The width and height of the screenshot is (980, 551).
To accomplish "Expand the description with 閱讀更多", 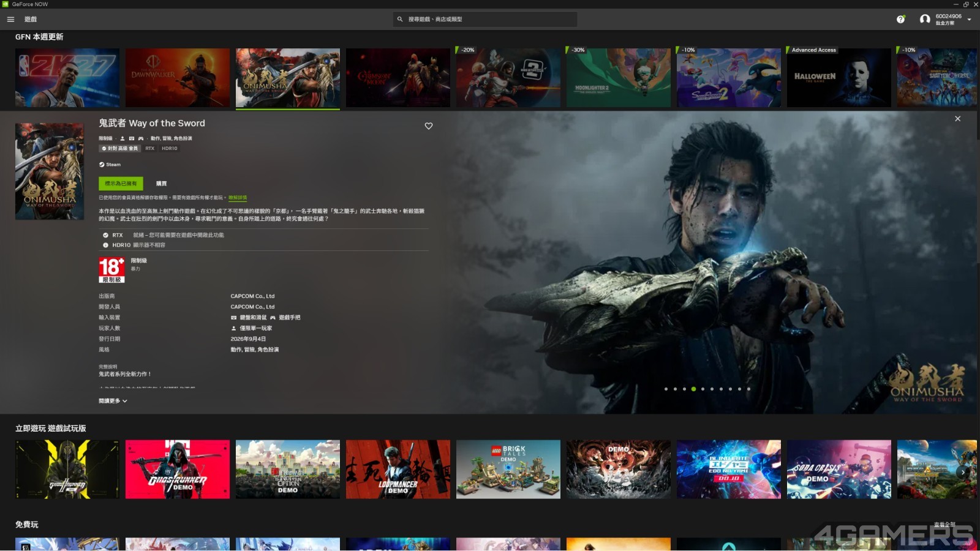I will [113, 401].
